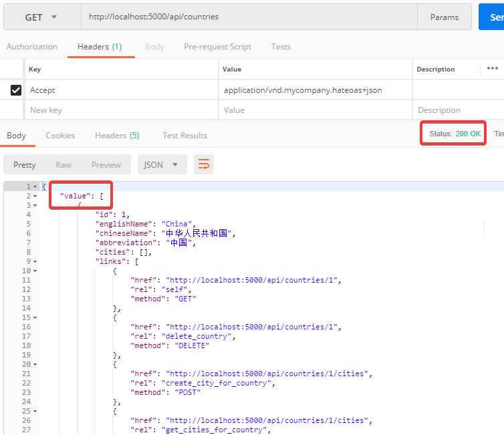Image resolution: width=504 pixels, height=435 pixels.
Task: Open the Pre-request Script tab
Action: [217, 47]
